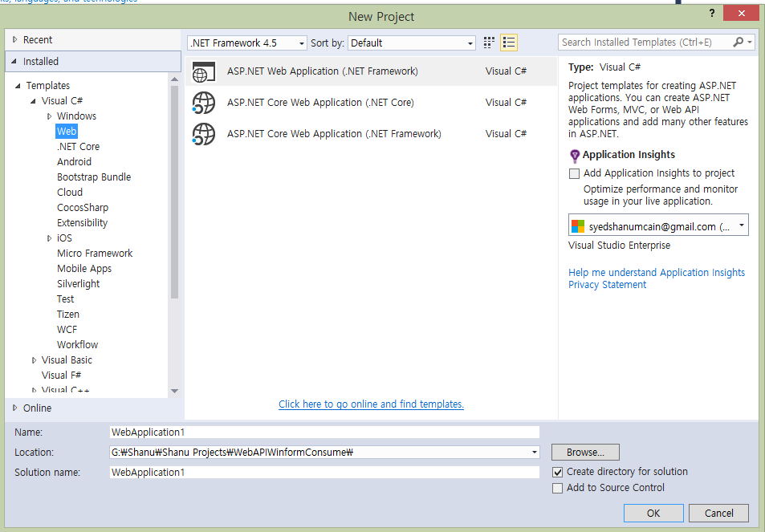Select the Android category
This screenshot has width=765, height=532.
pos(74,161)
